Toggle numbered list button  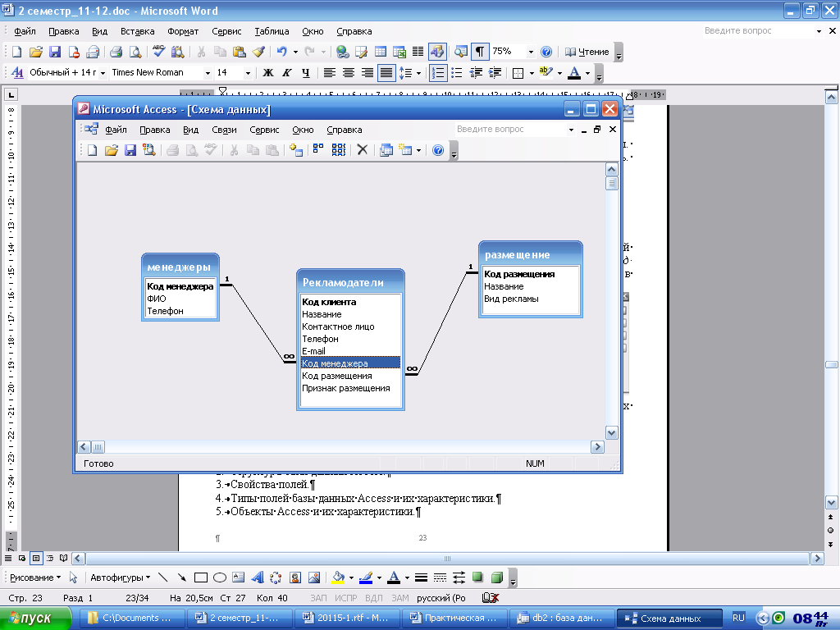(438, 72)
